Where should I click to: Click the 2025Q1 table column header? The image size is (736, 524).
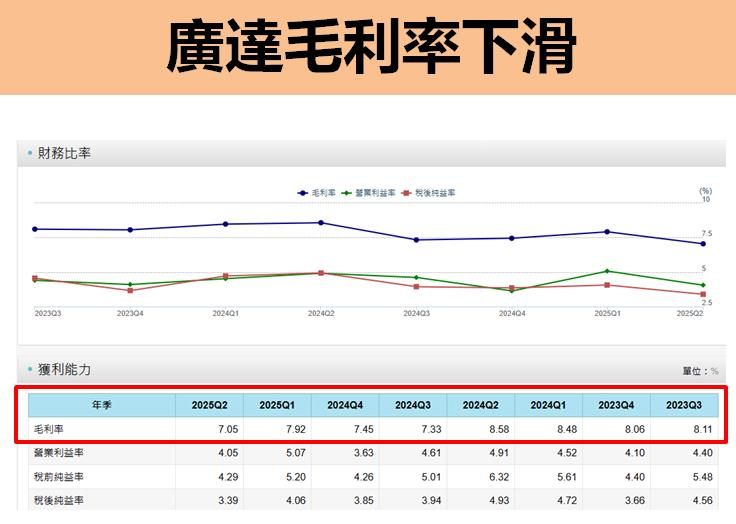[x=277, y=405]
